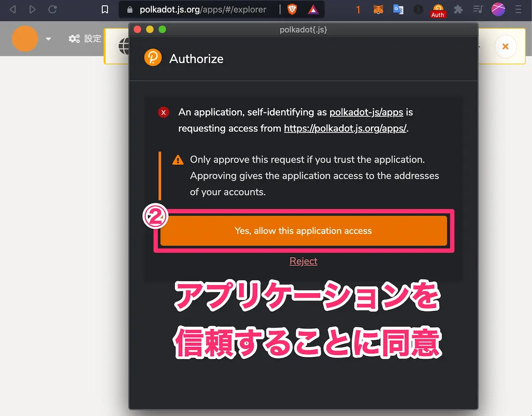Open the https://polkadot.js.org/apps/ link
The height and width of the screenshot is (416, 532).
point(345,128)
